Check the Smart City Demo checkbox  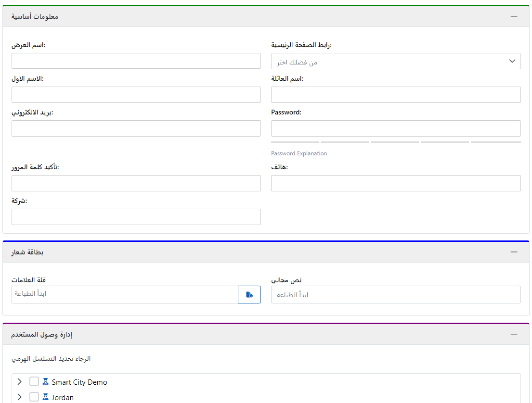coord(34,382)
